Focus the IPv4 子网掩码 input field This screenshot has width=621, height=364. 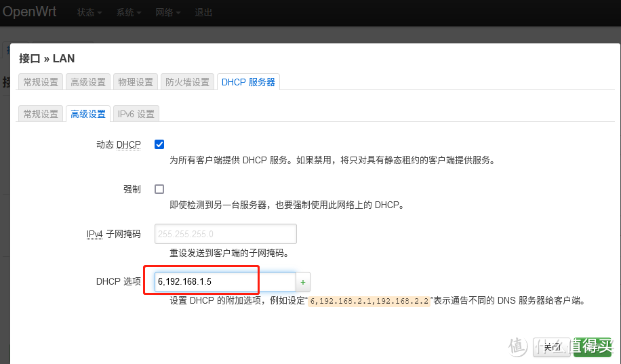click(x=225, y=234)
